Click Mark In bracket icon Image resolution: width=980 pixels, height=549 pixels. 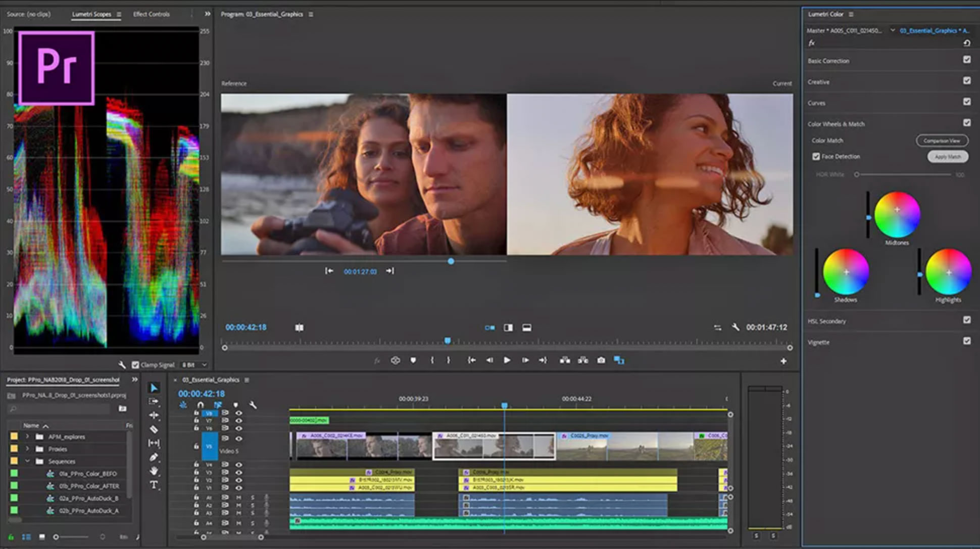click(432, 360)
